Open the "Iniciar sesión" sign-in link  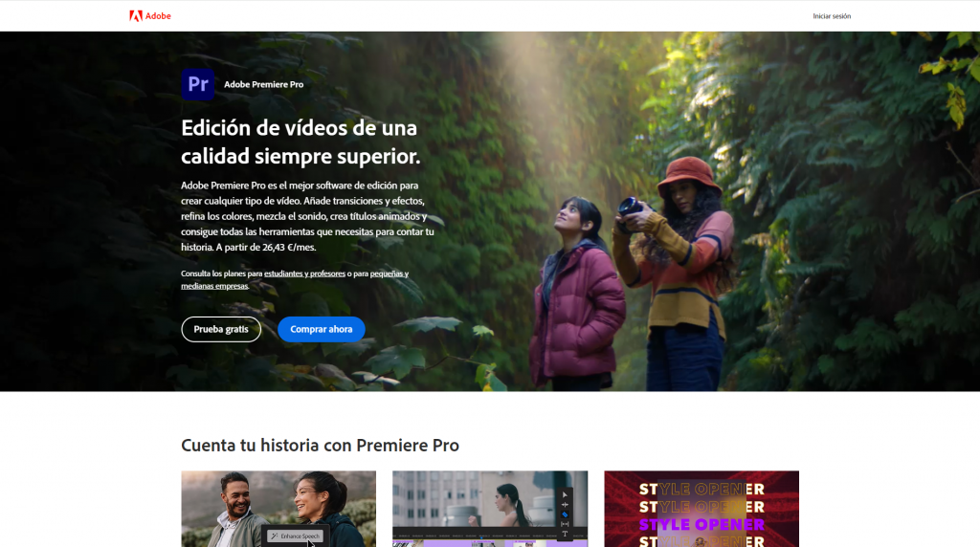tap(831, 16)
